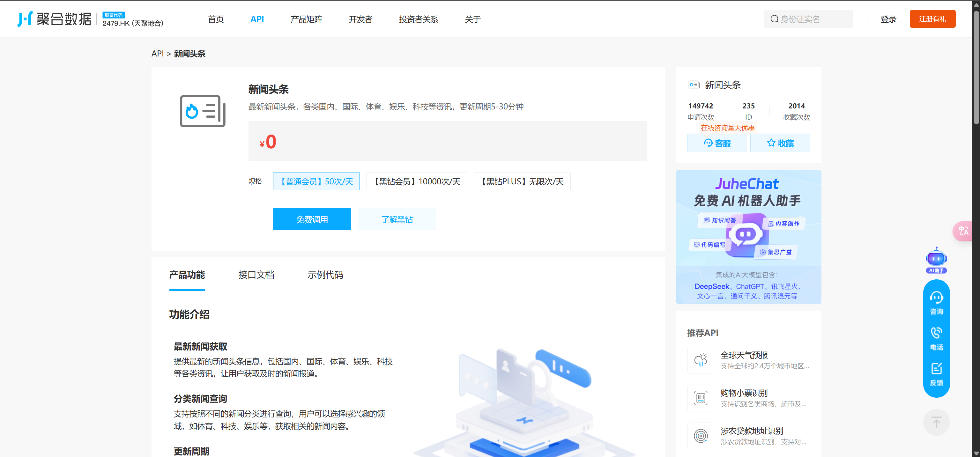This screenshot has height=457, width=980.
Task: Select the 【普通会员】50次/天 plan option
Action: [316, 181]
